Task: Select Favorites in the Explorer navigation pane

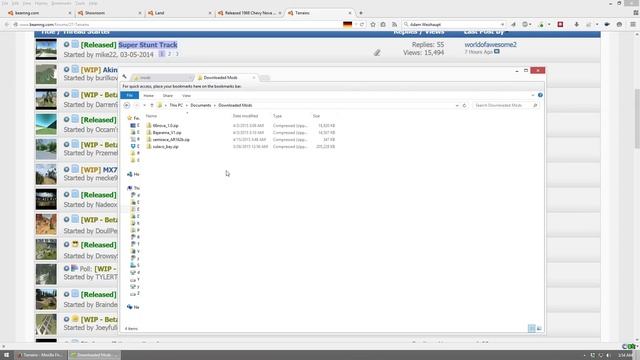Action: (133, 118)
